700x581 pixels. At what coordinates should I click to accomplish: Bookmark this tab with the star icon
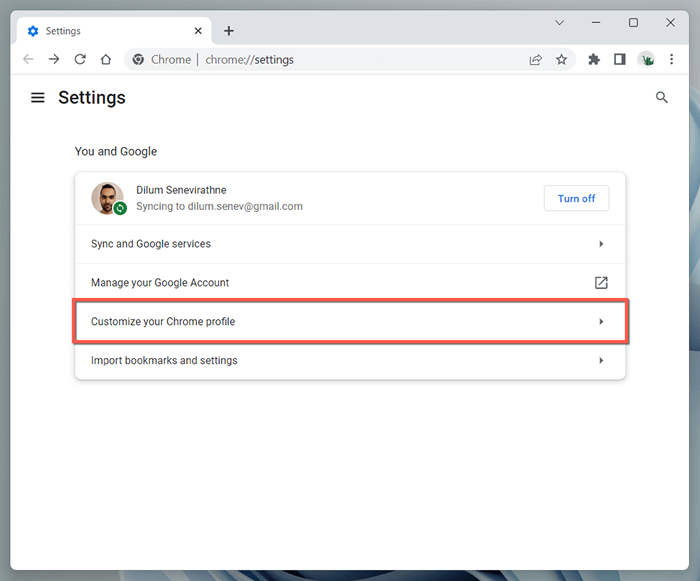tap(561, 59)
